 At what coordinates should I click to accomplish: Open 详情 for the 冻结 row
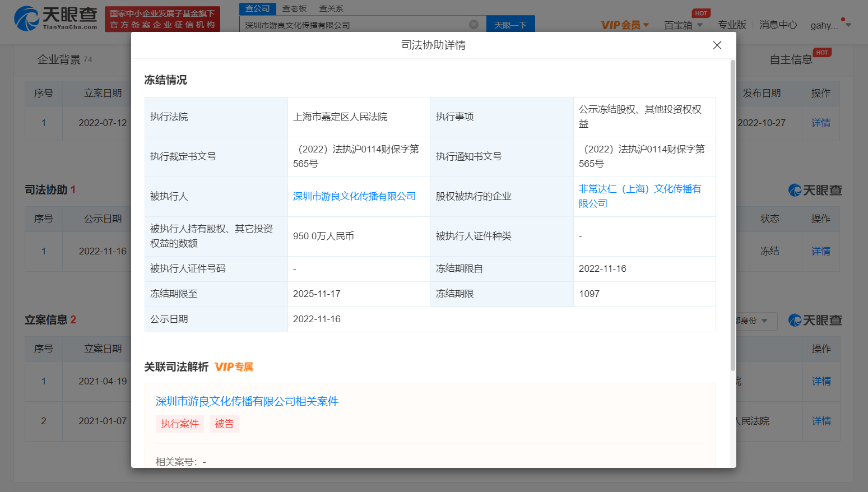[x=821, y=251]
